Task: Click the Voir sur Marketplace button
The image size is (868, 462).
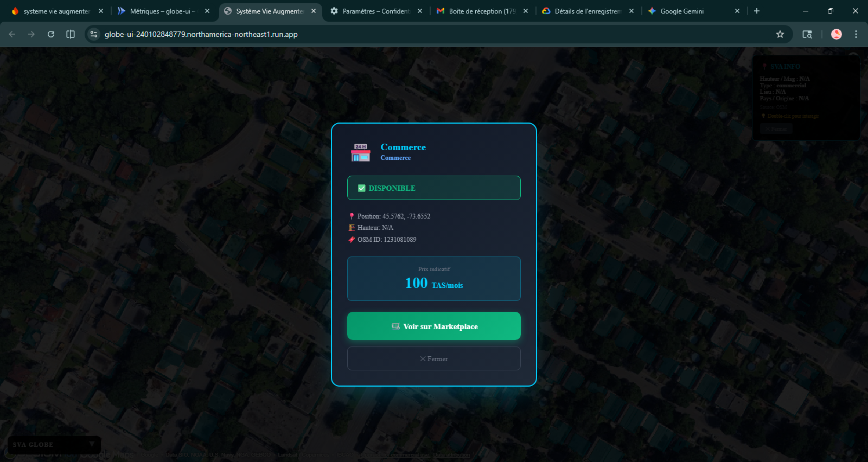Action: tap(434, 326)
